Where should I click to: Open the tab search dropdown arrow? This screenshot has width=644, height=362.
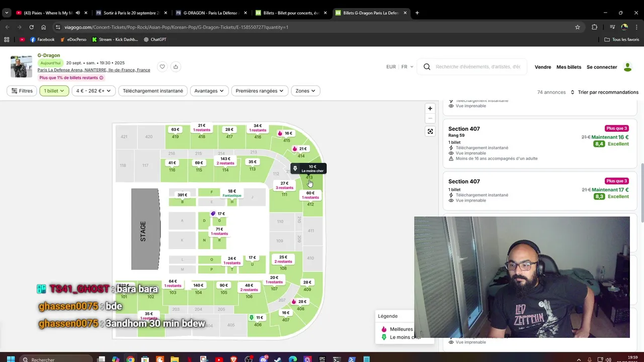point(7,13)
